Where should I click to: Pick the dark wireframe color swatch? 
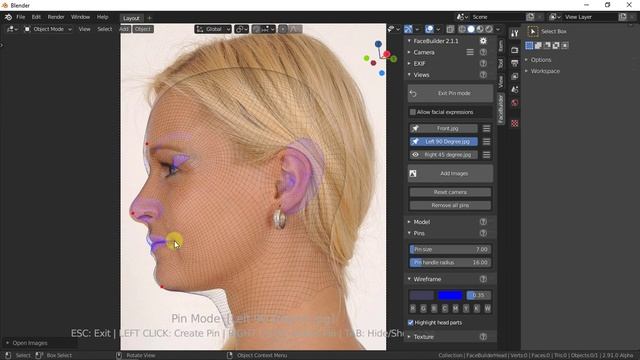coord(421,295)
